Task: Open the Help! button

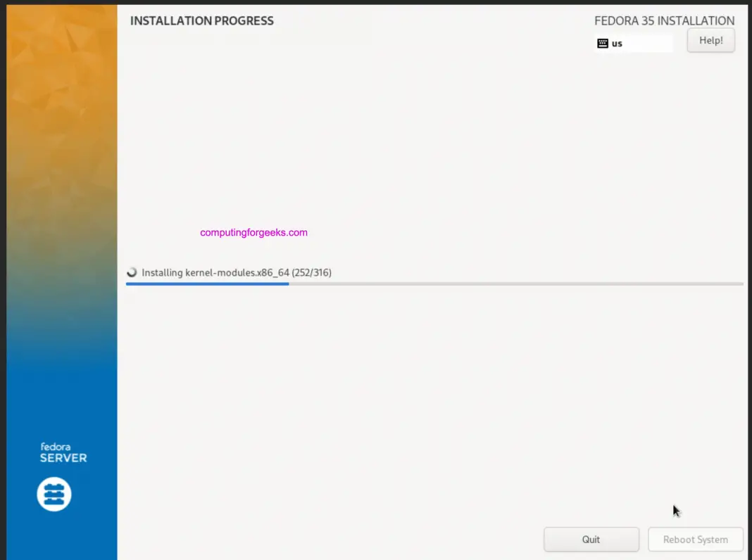Action: tap(710, 41)
